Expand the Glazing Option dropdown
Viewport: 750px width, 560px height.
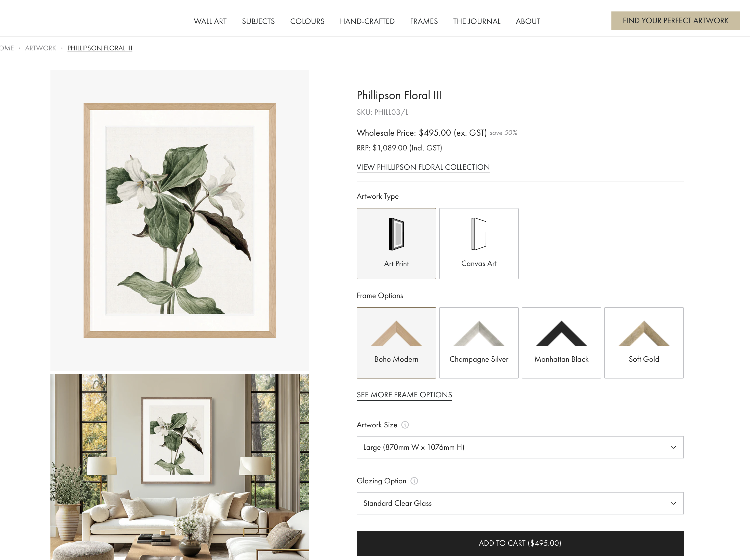[520, 503]
